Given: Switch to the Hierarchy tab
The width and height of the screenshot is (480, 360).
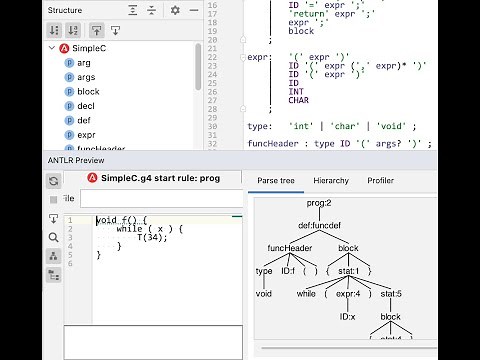Looking at the screenshot, I should tap(331, 181).
